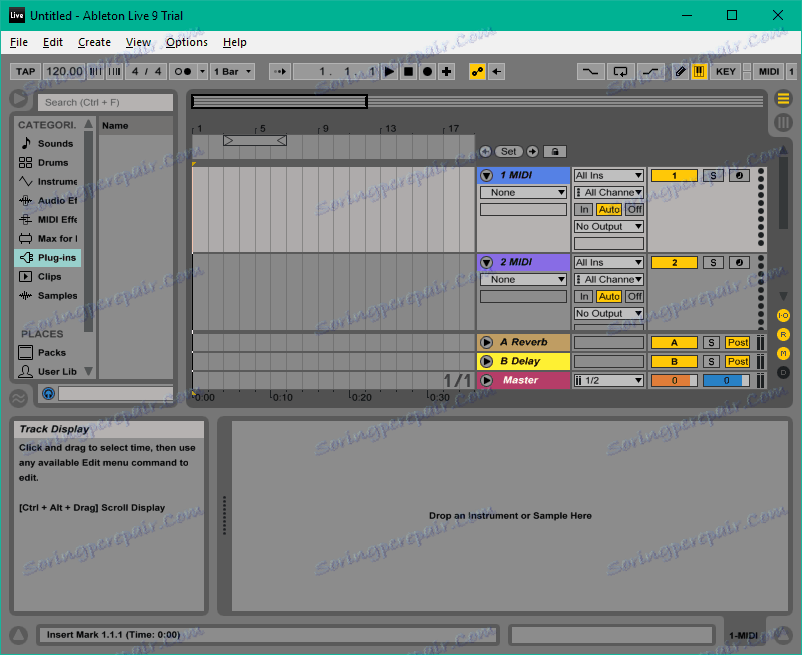The height and width of the screenshot is (655, 802).
Task: Jump to the next locator
Action: click(x=532, y=151)
